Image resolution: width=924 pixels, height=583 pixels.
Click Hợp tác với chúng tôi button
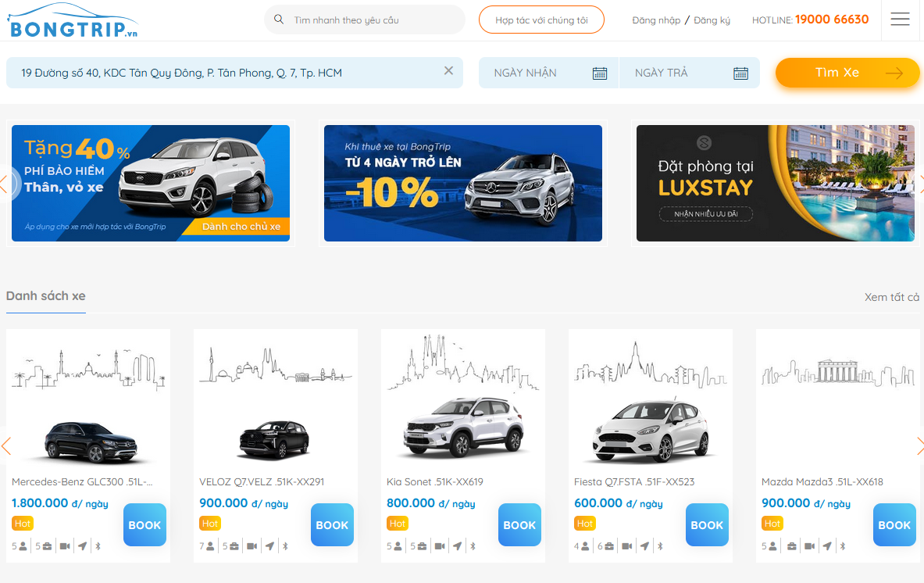[x=541, y=20]
